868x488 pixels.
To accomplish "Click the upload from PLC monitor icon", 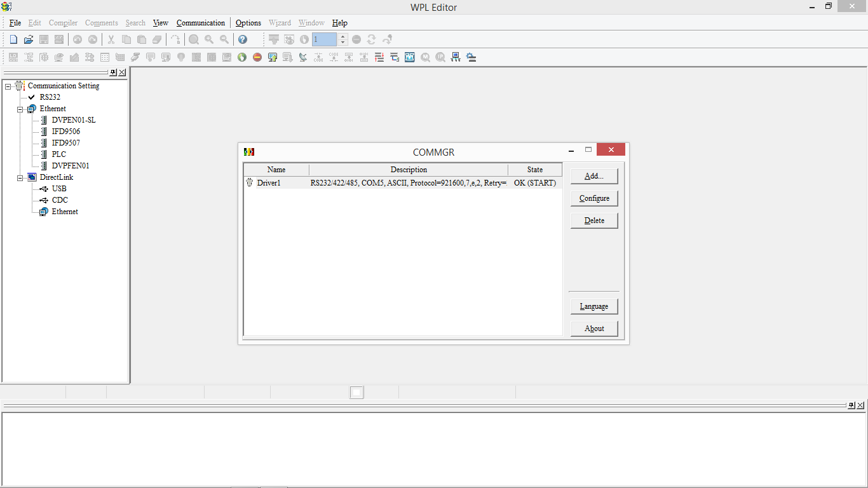I will 273,57.
